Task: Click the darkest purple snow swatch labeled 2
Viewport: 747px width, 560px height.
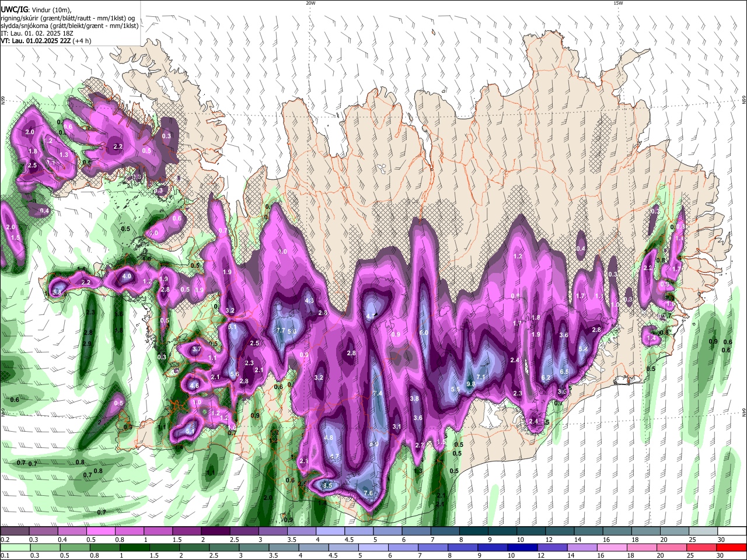Action: [x=215, y=531]
